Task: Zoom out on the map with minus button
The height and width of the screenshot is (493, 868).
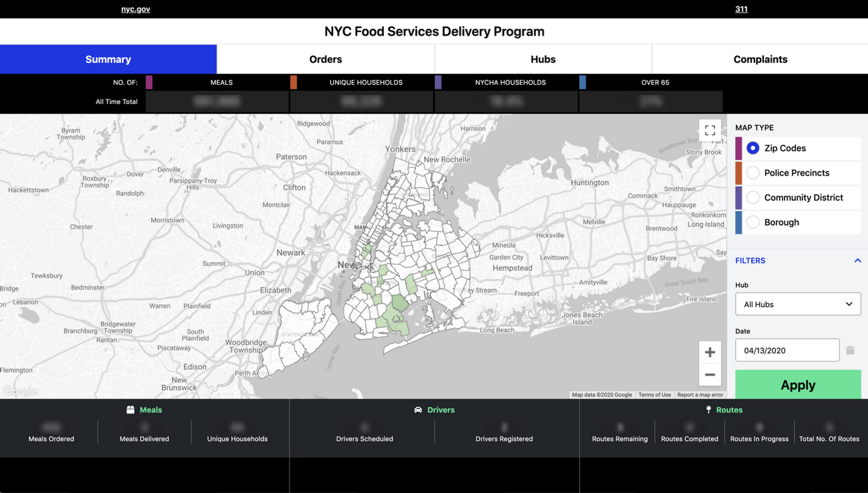Action: point(710,375)
